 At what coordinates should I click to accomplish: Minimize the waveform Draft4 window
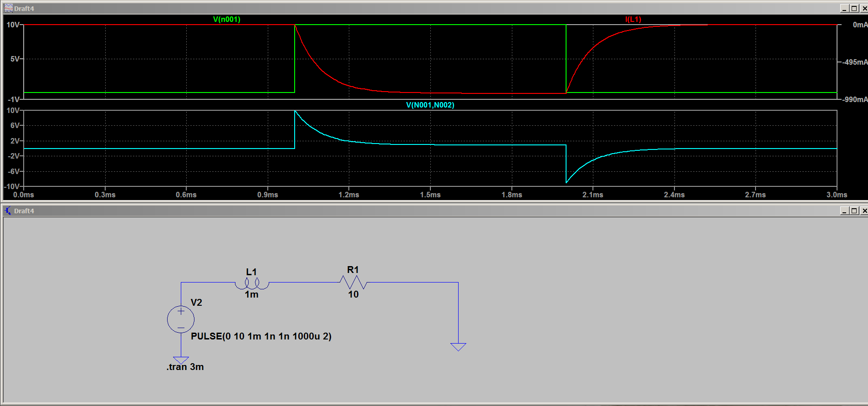click(x=844, y=8)
